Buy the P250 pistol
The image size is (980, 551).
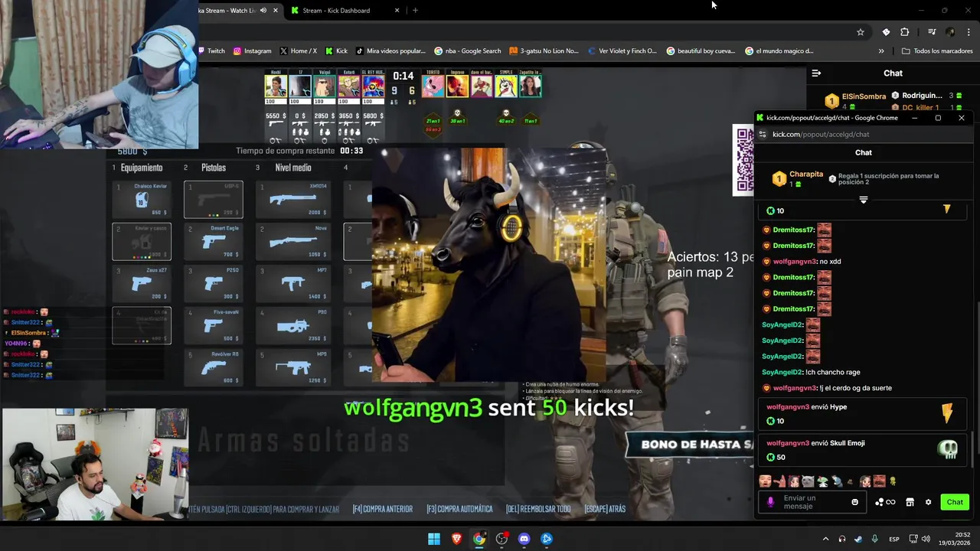[x=214, y=283]
